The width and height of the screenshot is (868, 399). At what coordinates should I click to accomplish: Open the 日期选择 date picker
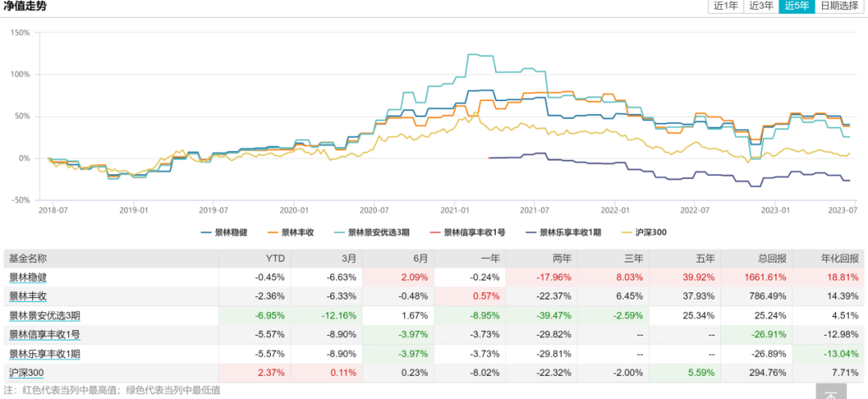[x=840, y=6]
